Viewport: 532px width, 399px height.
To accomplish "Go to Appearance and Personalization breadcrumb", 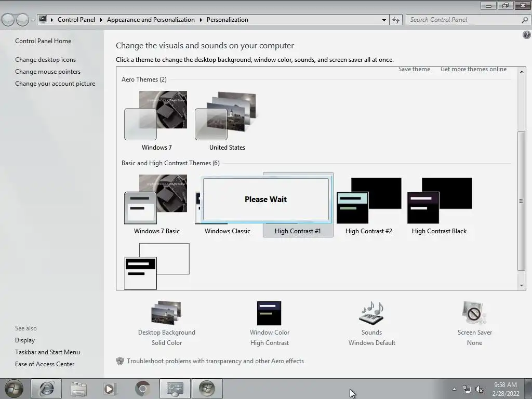I will click(151, 20).
